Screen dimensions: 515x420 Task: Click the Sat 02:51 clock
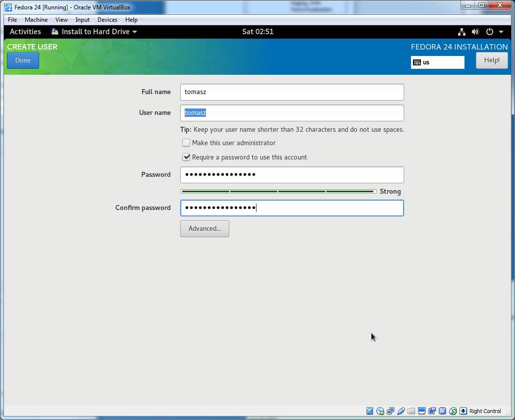coord(258,32)
